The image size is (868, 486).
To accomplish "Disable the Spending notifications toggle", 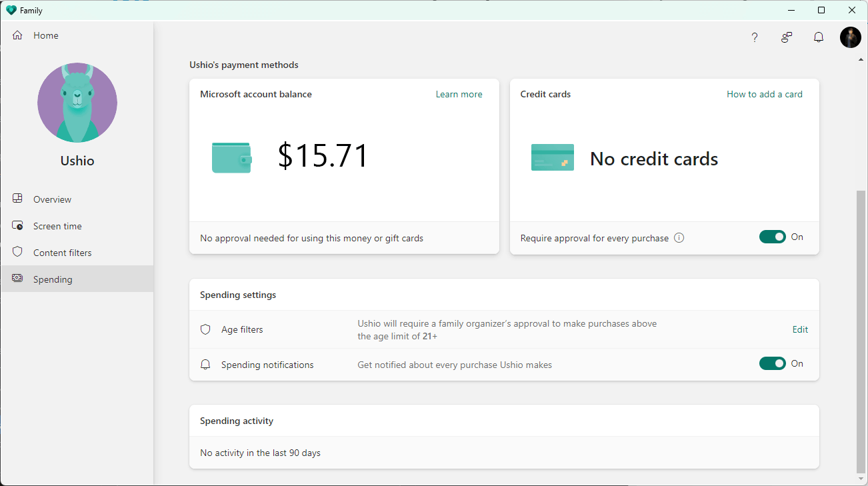I will (x=773, y=363).
